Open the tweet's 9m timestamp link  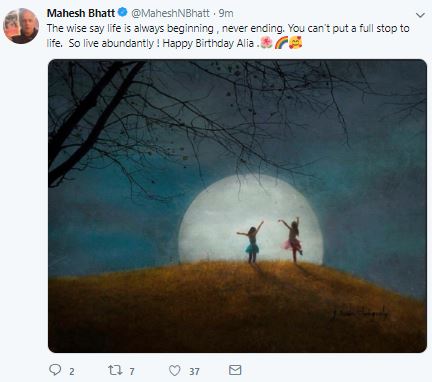click(226, 13)
